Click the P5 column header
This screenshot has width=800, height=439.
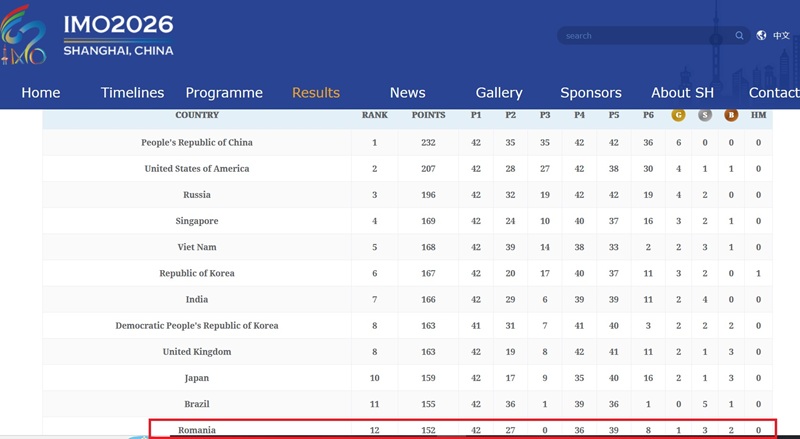(x=614, y=115)
